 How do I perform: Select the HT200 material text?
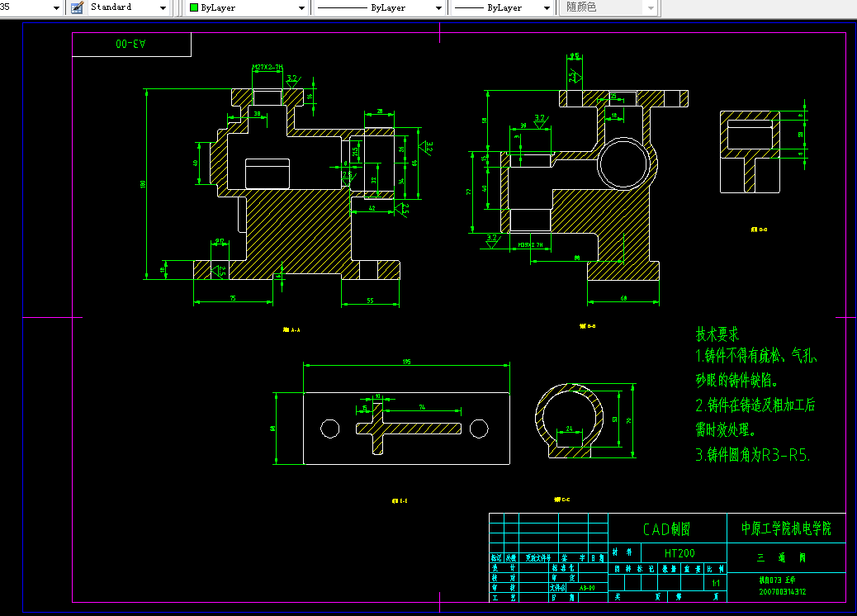tap(679, 553)
